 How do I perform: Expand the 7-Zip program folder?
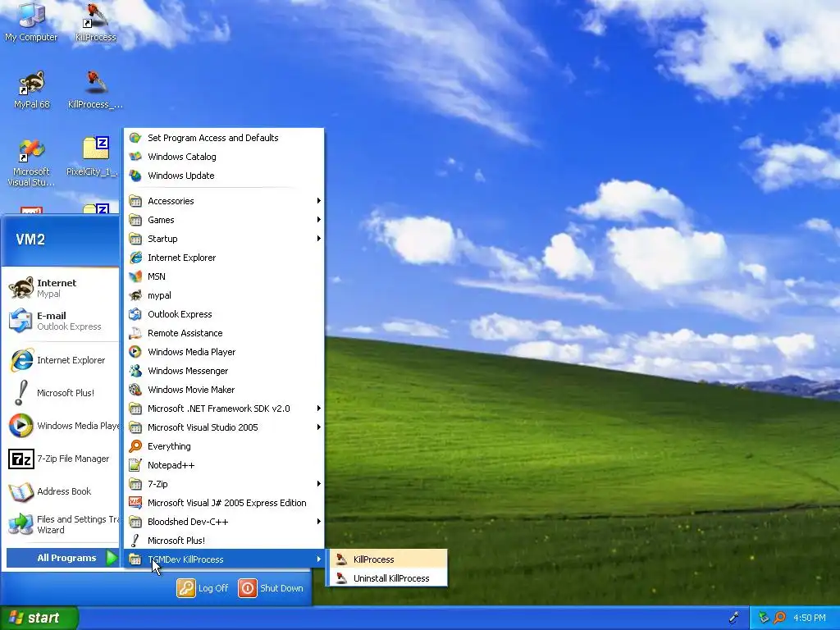click(224, 484)
